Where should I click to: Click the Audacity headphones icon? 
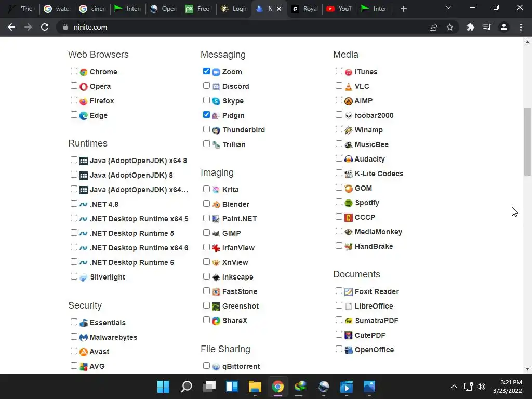pyautogui.click(x=349, y=159)
